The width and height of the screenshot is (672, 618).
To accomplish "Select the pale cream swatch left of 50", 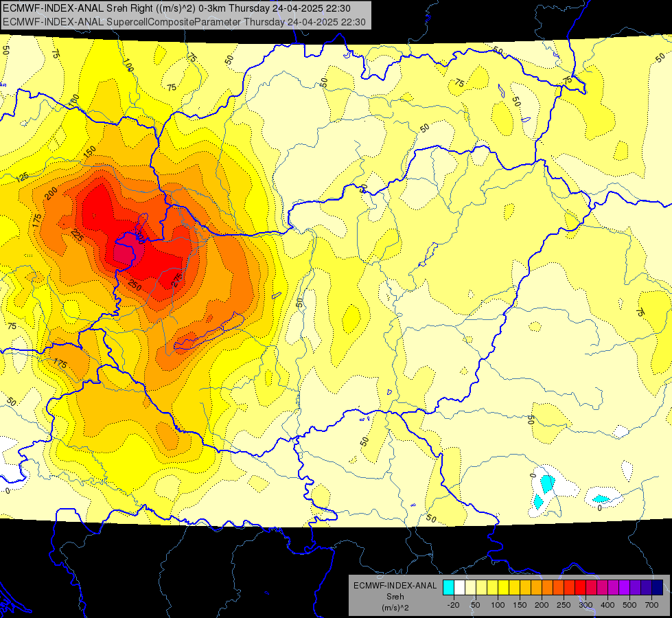I will coord(471,587).
